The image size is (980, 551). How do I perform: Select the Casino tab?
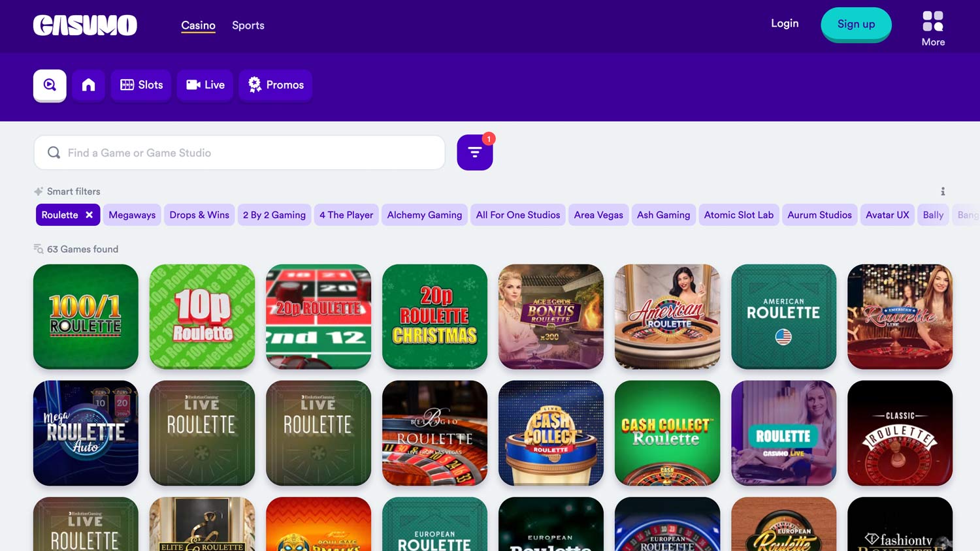pos(198,25)
